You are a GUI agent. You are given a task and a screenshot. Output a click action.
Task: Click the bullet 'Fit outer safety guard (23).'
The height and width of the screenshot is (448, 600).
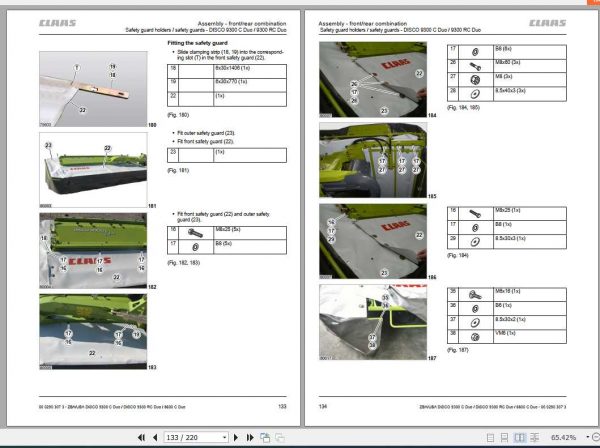pyautogui.click(x=206, y=133)
